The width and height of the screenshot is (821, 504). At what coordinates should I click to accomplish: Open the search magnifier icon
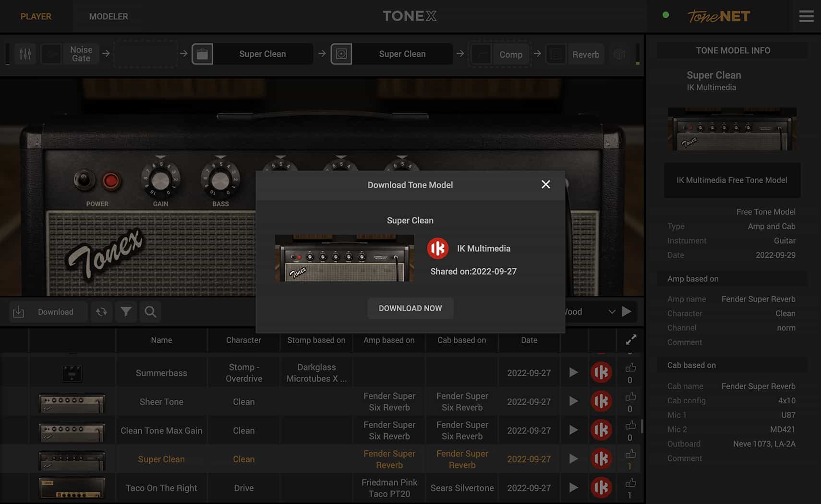tap(150, 312)
